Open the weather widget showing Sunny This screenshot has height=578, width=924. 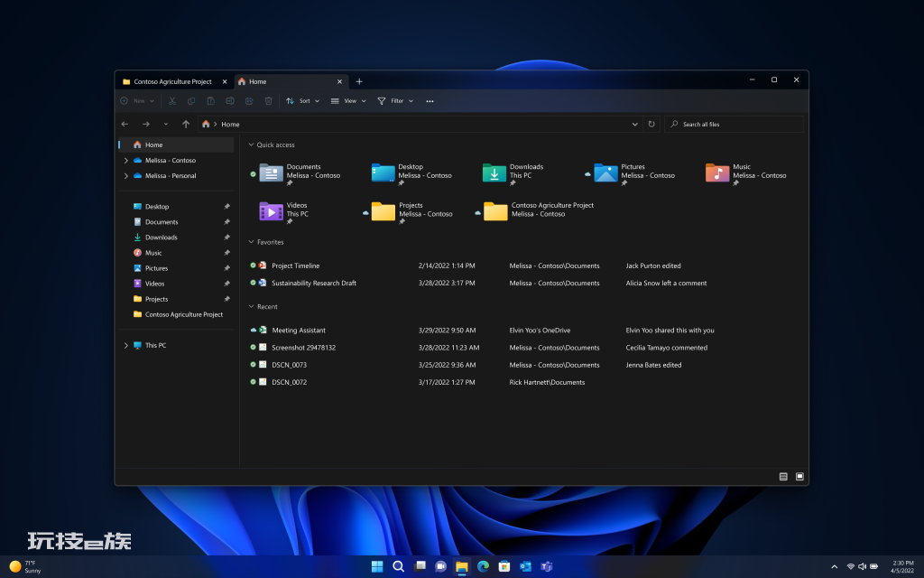tap(25, 567)
